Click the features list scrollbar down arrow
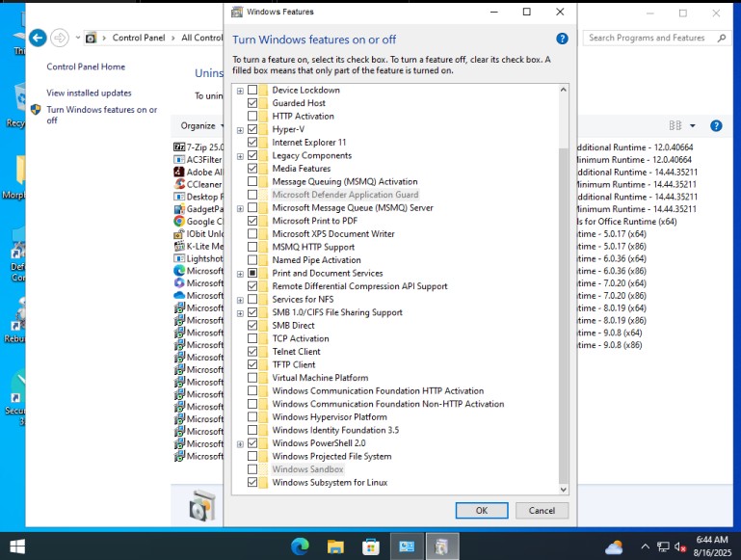 point(563,490)
